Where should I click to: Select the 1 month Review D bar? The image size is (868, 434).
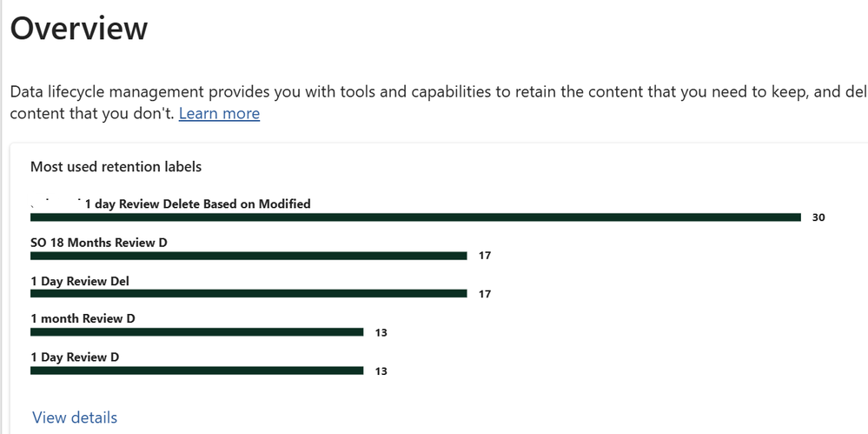[196, 332]
